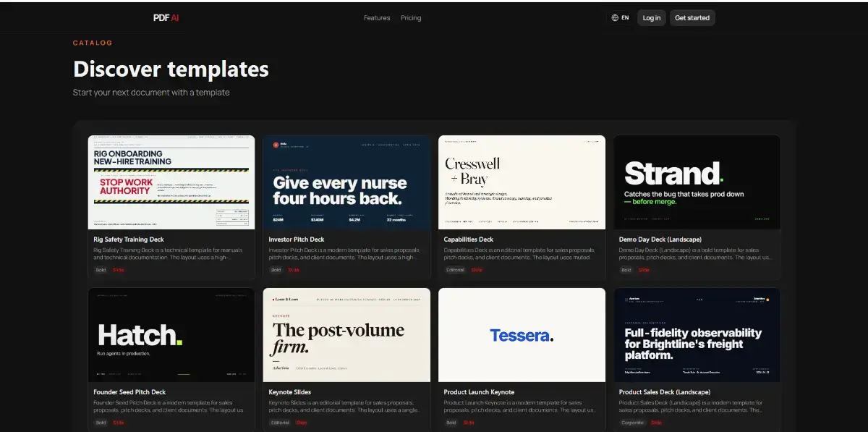The width and height of the screenshot is (868, 432).
Task: Open the globe language selector icon
Action: click(615, 18)
